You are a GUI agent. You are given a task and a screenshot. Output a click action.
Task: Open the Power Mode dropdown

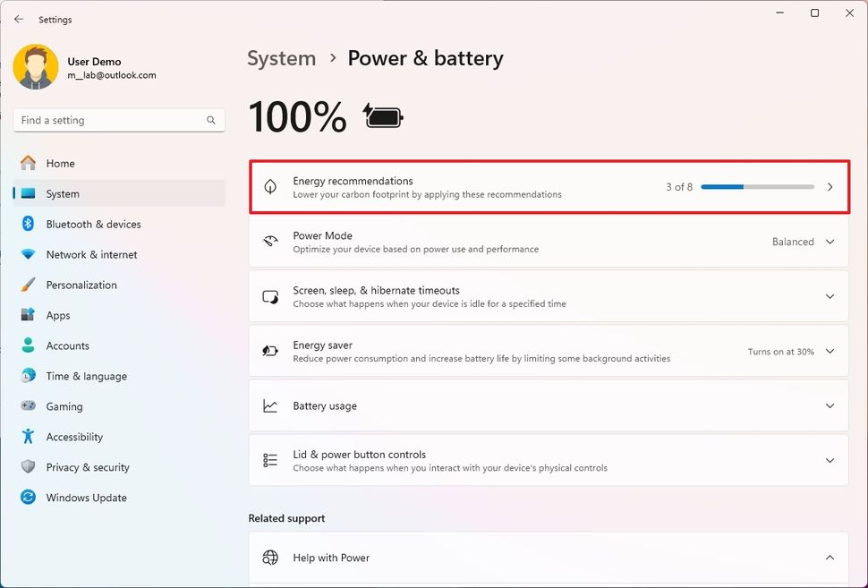pyautogui.click(x=830, y=242)
